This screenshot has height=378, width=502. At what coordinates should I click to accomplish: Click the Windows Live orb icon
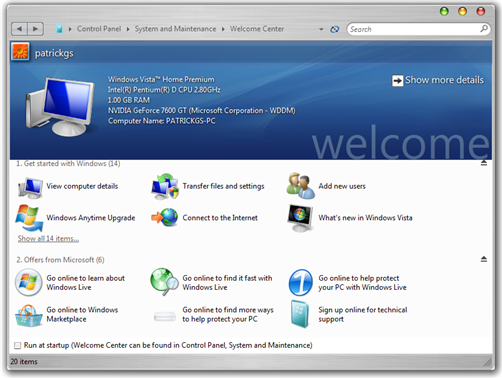tap(29, 283)
